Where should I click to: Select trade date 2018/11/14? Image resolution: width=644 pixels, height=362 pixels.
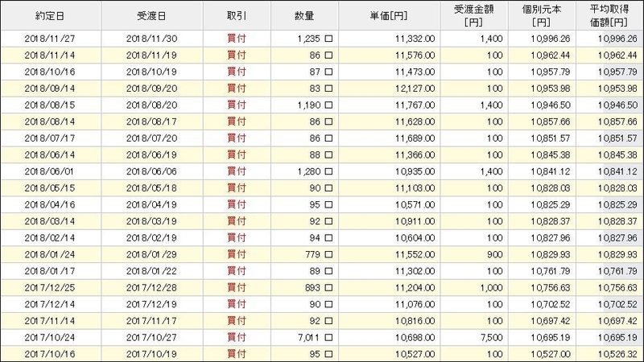pos(50,56)
